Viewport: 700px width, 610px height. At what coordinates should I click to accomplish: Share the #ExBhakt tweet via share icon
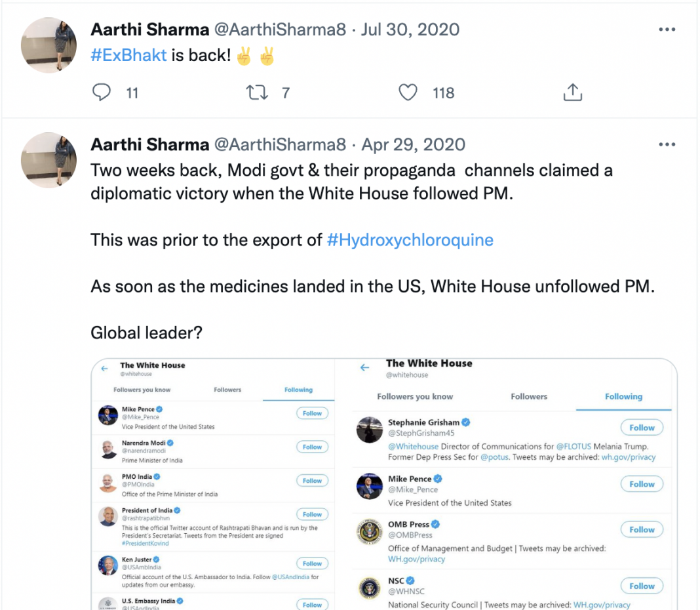coord(572,93)
